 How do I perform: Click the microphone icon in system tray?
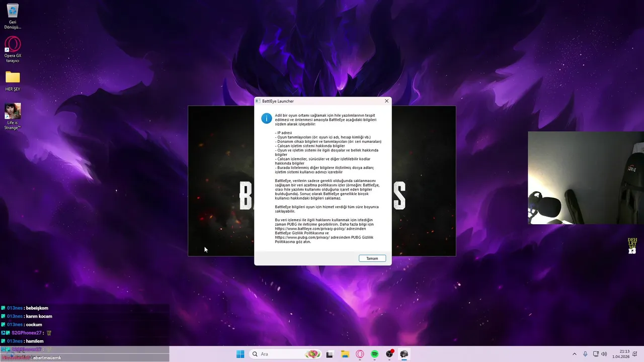click(x=585, y=354)
